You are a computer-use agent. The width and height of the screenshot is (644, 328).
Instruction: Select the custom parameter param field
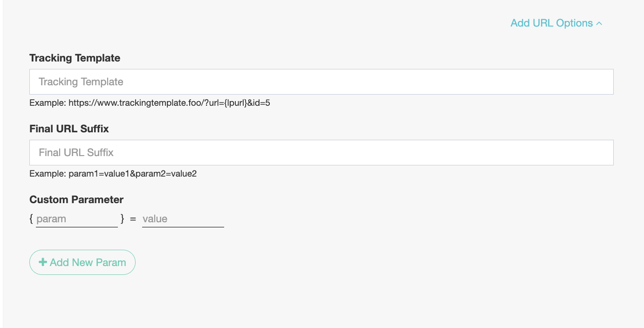(77, 219)
